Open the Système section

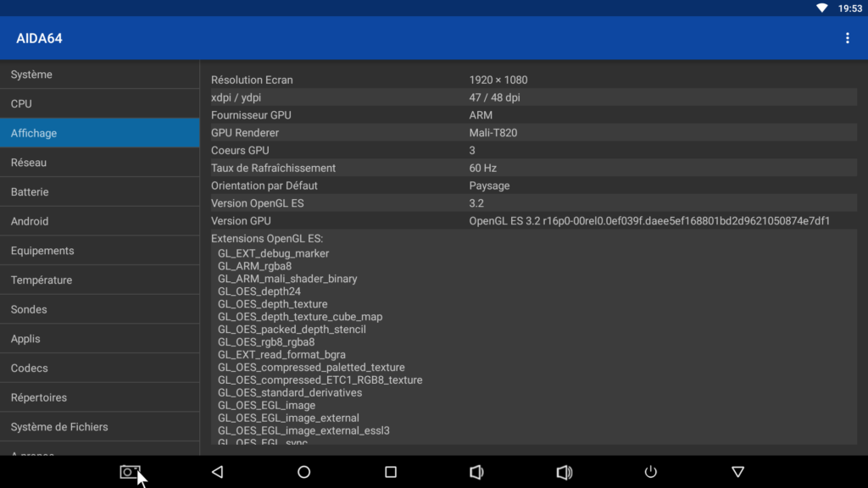coord(100,75)
